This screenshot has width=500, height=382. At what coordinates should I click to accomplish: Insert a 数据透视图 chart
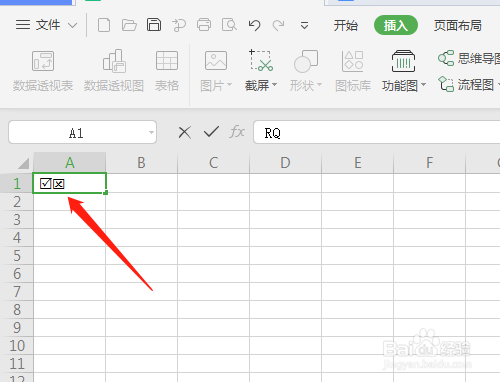click(114, 71)
